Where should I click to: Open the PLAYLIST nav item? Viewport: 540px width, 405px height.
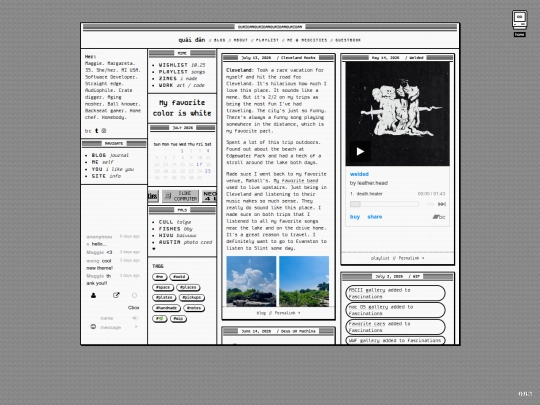coord(267,40)
